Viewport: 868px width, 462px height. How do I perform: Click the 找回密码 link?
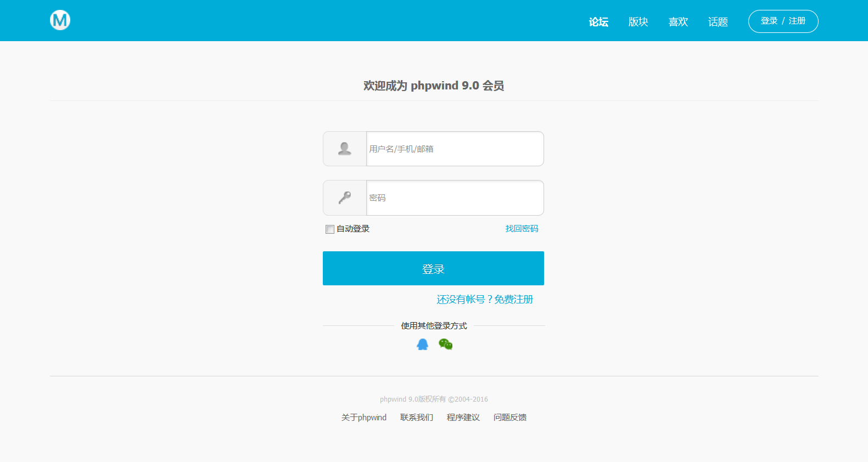click(x=522, y=229)
